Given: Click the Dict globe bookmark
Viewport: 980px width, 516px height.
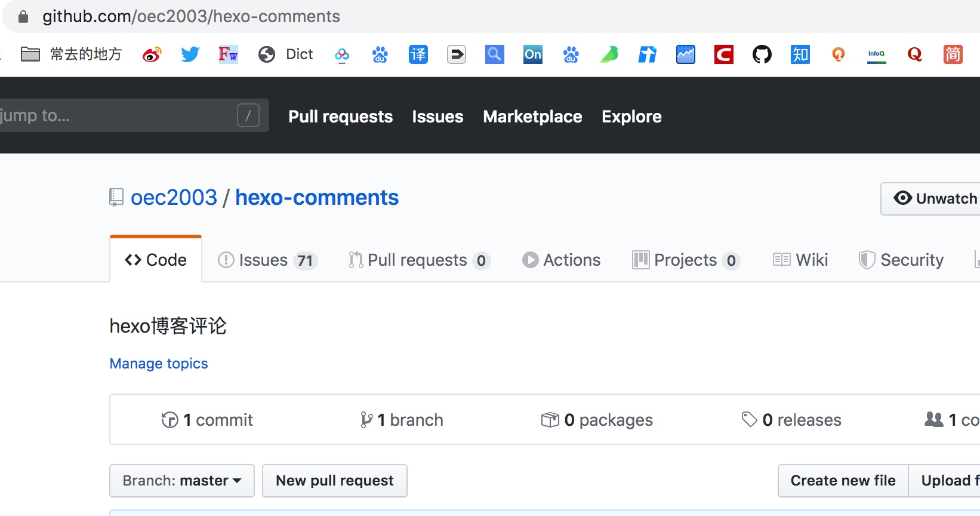Looking at the screenshot, I should (x=286, y=55).
